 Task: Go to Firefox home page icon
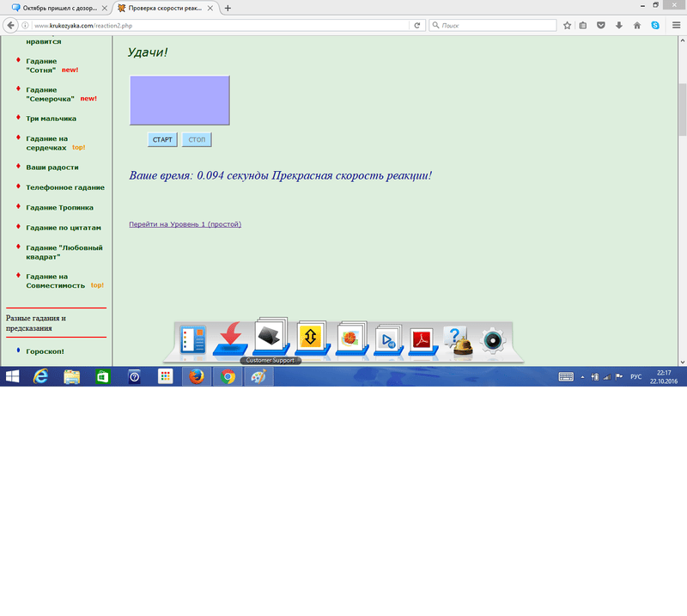637,26
